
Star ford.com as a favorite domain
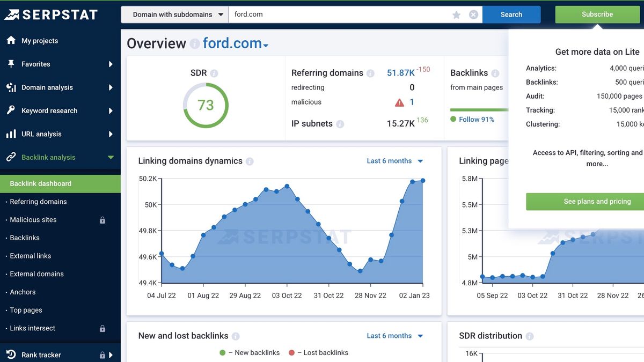456,14
